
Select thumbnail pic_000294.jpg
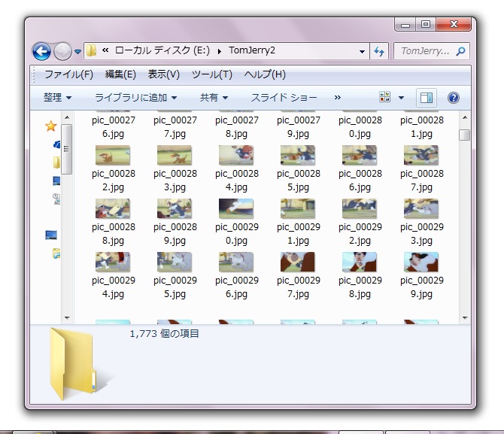pyautogui.click(x=113, y=262)
